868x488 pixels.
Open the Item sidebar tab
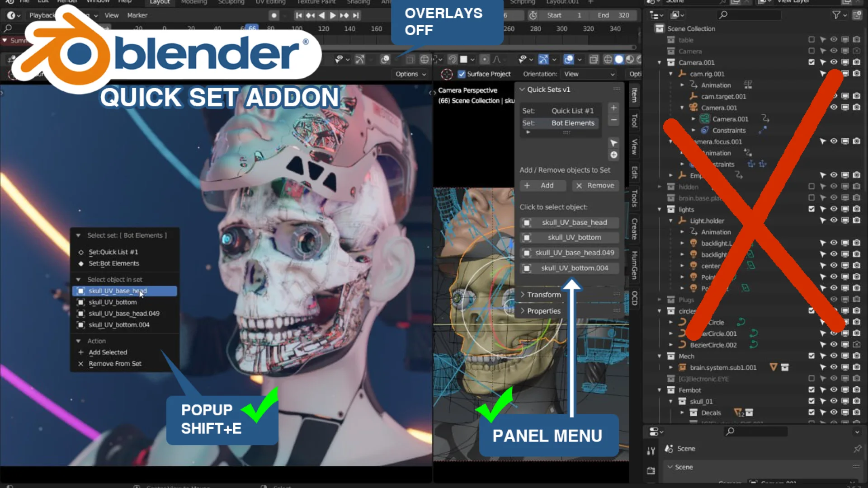pyautogui.click(x=634, y=95)
